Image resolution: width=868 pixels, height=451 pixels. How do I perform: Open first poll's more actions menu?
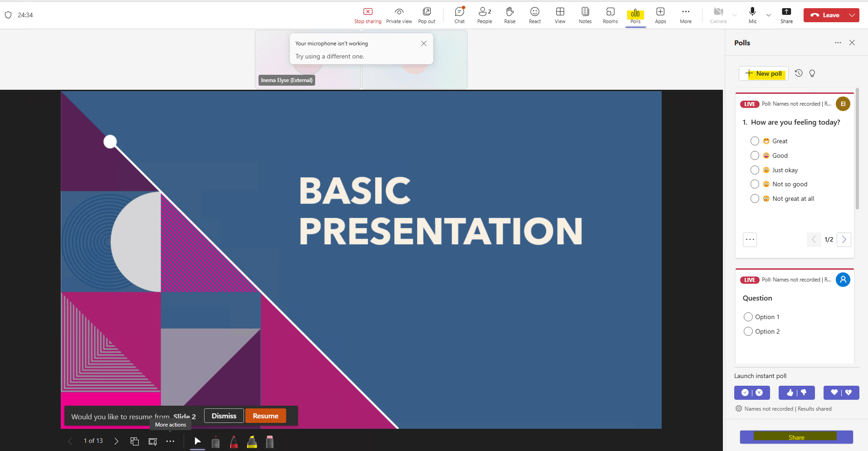(750, 239)
